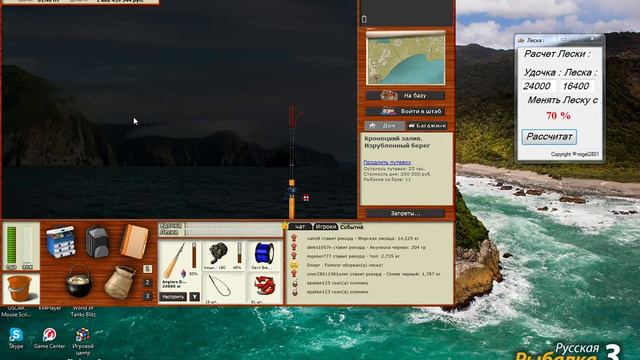Image resolution: width=640 pixels, height=360 pixels.
Task: Click the yellow star icon beside чат tab
Action: pyautogui.click(x=284, y=225)
